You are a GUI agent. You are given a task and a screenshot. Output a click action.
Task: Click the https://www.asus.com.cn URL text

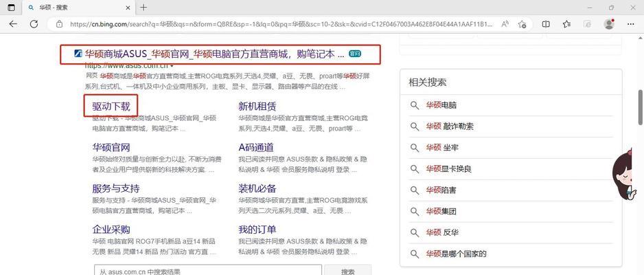point(126,66)
